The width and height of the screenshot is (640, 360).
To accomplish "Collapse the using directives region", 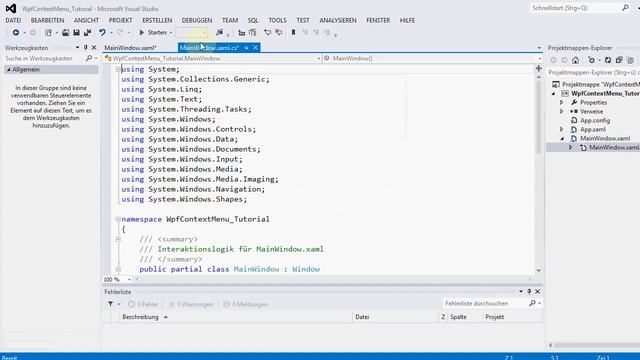I will (118, 69).
